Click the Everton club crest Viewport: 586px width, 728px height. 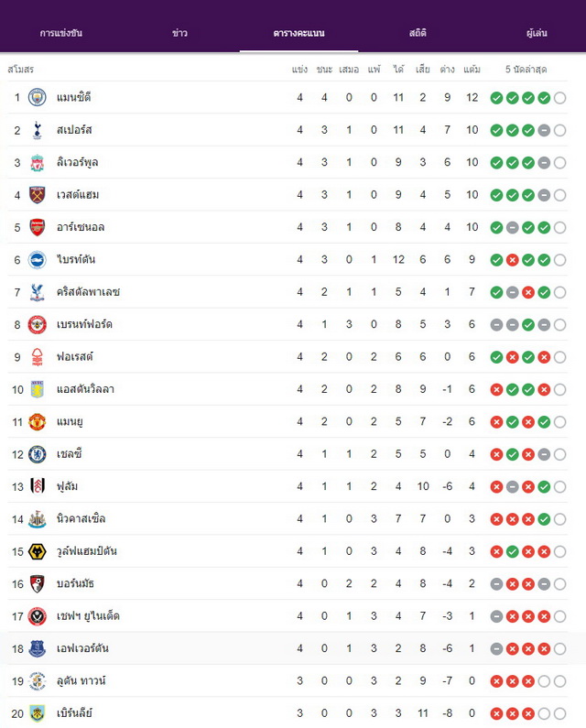click(38, 648)
